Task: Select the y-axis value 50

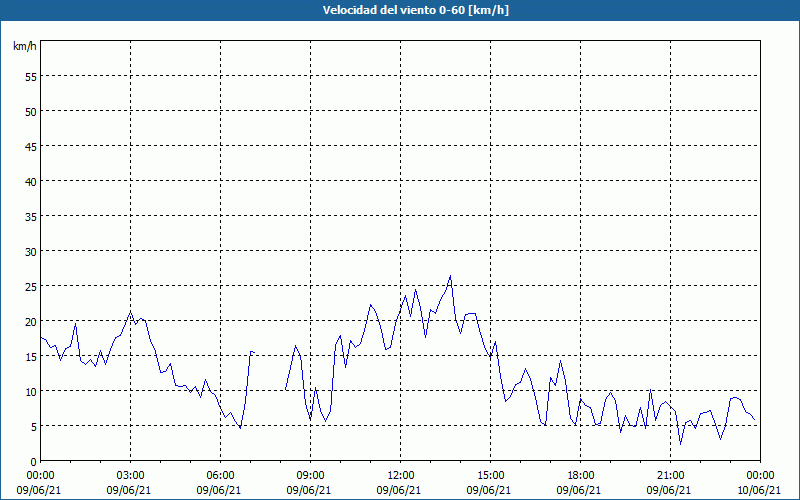Action: (x=31, y=112)
